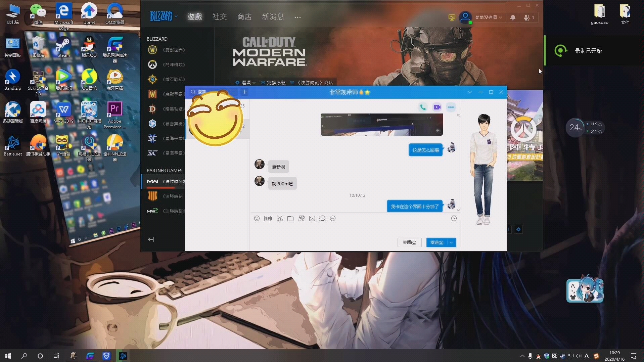Open the Steam desktop shortcut
Screen dimensions: 644x362
click(x=63, y=47)
